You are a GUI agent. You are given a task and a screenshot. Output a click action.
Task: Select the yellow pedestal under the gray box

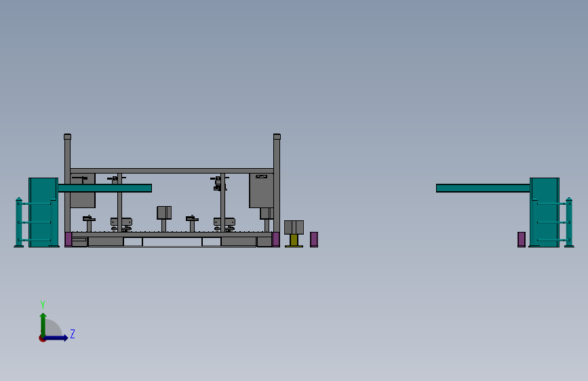294,241
